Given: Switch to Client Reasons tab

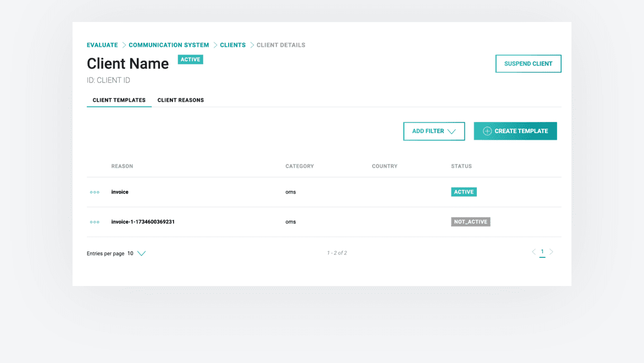Looking at the screenshot, I should pyautogui.click(x=180, y=100).
